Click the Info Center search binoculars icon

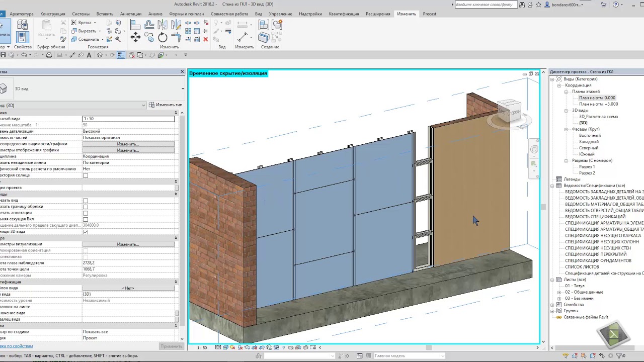click(522, 5)
